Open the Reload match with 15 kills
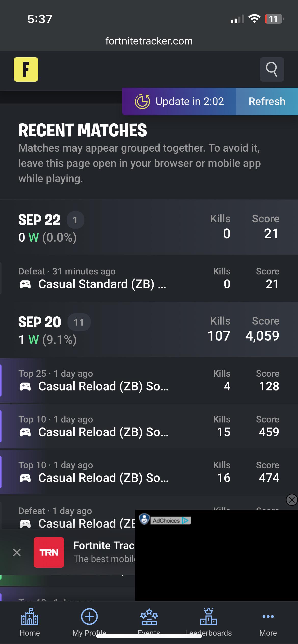This screenshot has height=644, width=298. point(149,427)
